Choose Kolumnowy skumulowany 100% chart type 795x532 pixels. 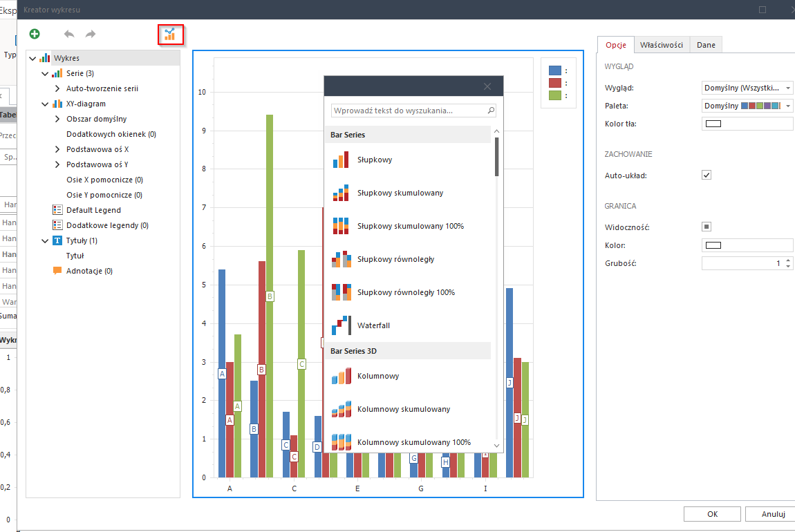click(x=407, y=442)
